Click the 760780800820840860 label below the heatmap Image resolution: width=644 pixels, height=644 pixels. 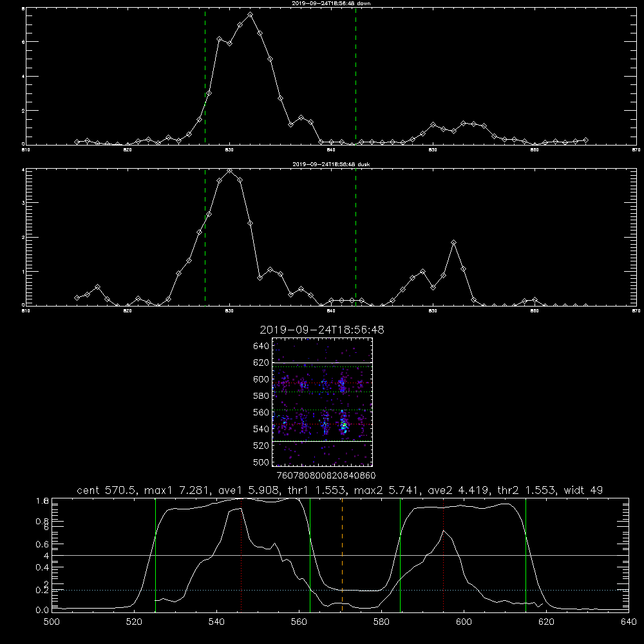tap(326, 476)
